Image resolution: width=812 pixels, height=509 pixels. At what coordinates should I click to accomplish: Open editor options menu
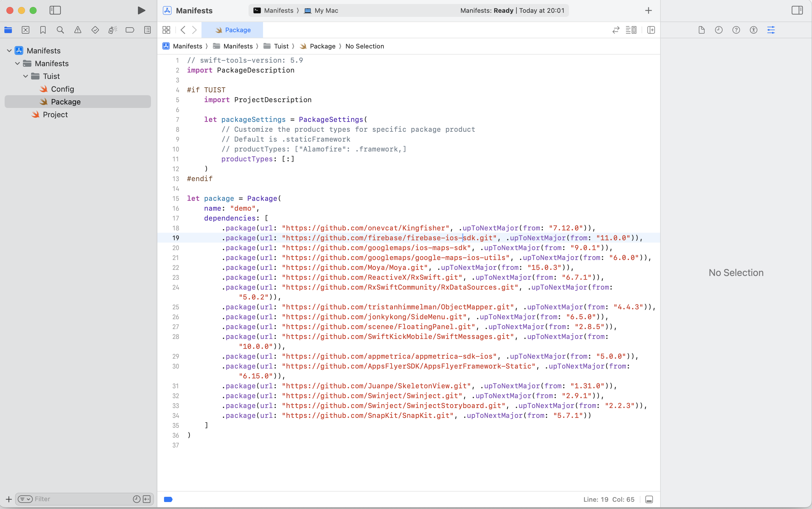point(631,30)
